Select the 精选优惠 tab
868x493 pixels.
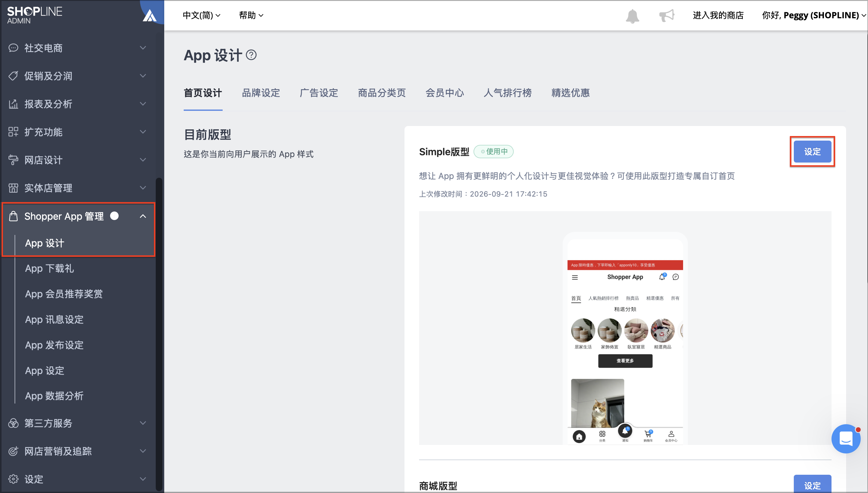coord(571,93)
